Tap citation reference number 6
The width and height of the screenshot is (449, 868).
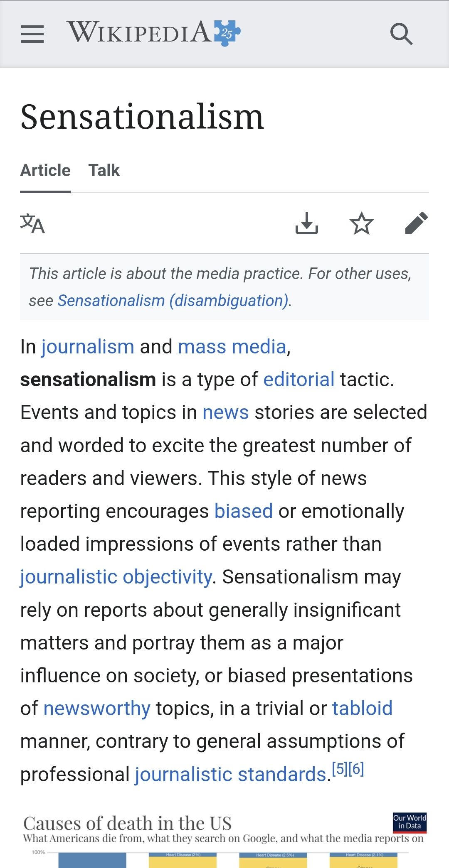pos(356,769)
